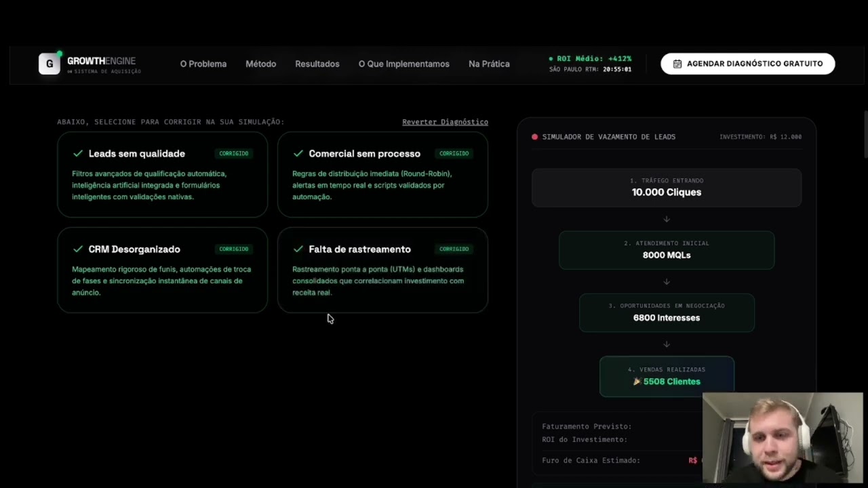Click the green ROI Médio status dot

(x=551, y=59)
